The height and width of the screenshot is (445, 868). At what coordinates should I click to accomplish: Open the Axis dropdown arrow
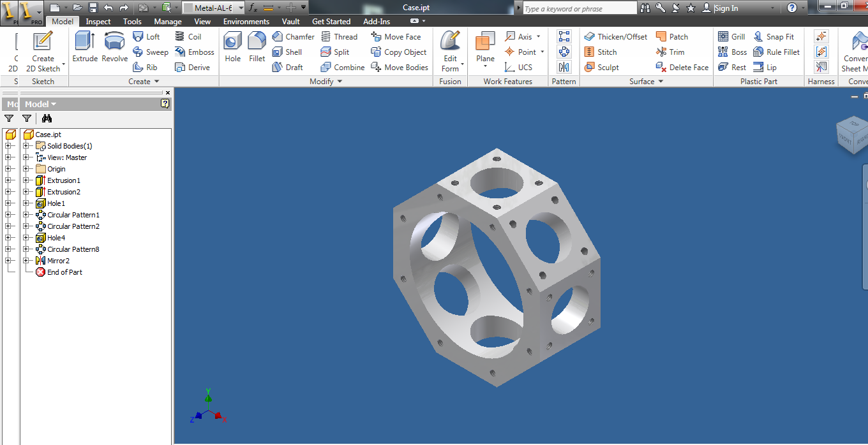(539, 37)
